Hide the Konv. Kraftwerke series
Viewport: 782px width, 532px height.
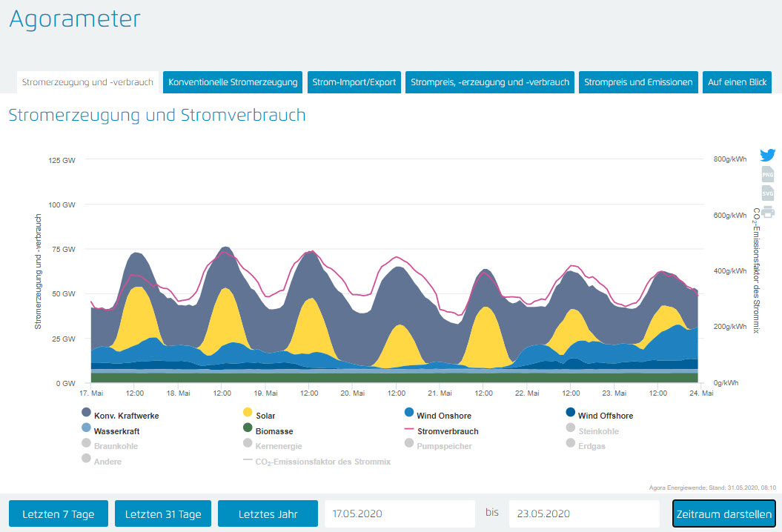[x=126, y=416]
